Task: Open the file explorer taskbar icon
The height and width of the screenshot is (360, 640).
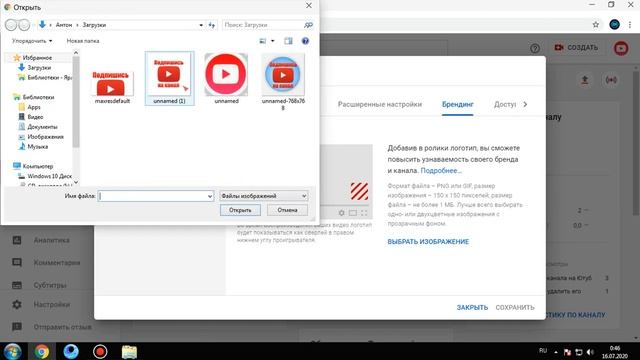Action: (129, 351)
